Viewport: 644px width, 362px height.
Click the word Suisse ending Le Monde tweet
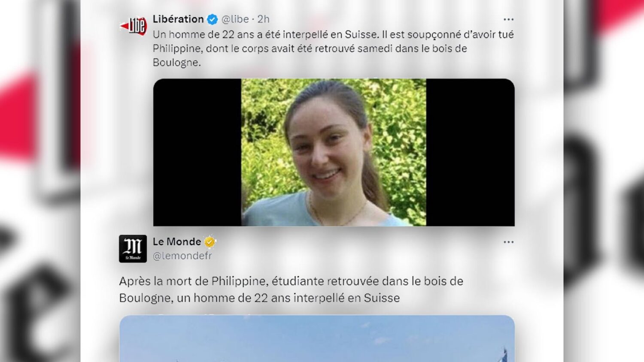tap(382, 298)
